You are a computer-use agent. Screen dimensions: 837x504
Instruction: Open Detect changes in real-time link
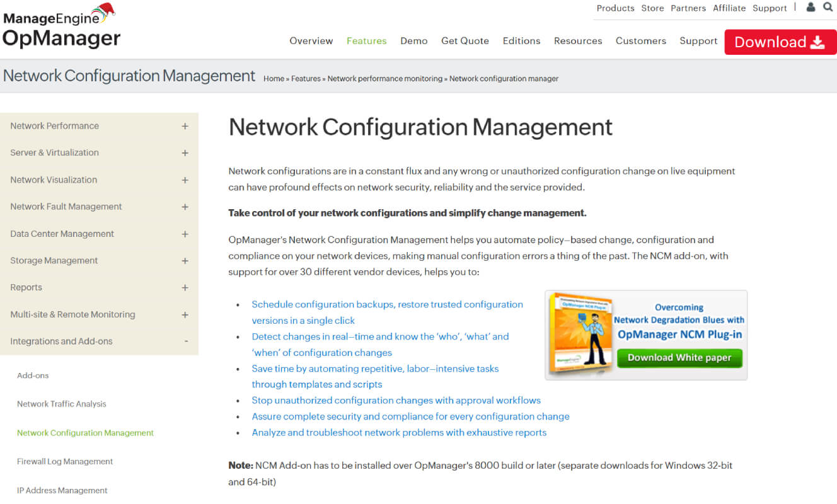coord(380,345)
